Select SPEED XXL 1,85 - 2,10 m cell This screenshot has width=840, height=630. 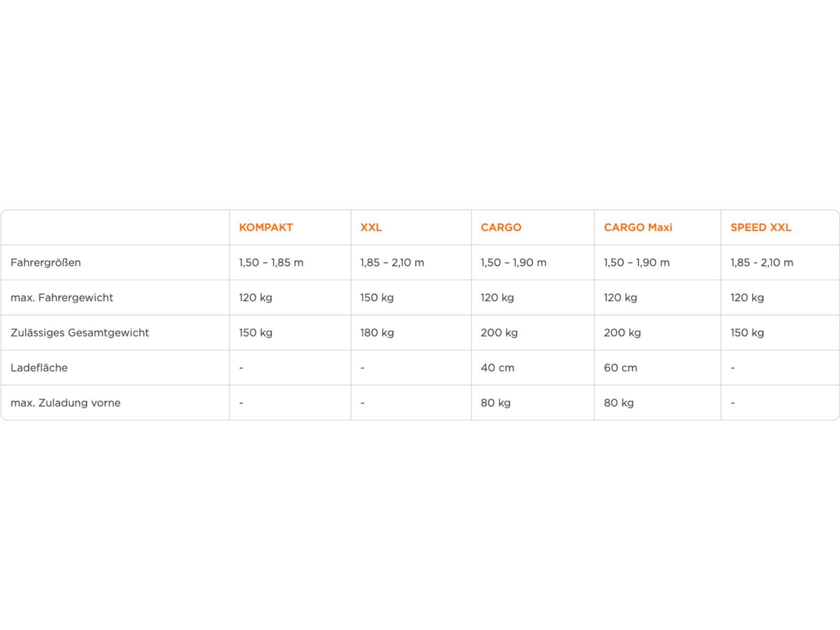(x=762, y=262)
